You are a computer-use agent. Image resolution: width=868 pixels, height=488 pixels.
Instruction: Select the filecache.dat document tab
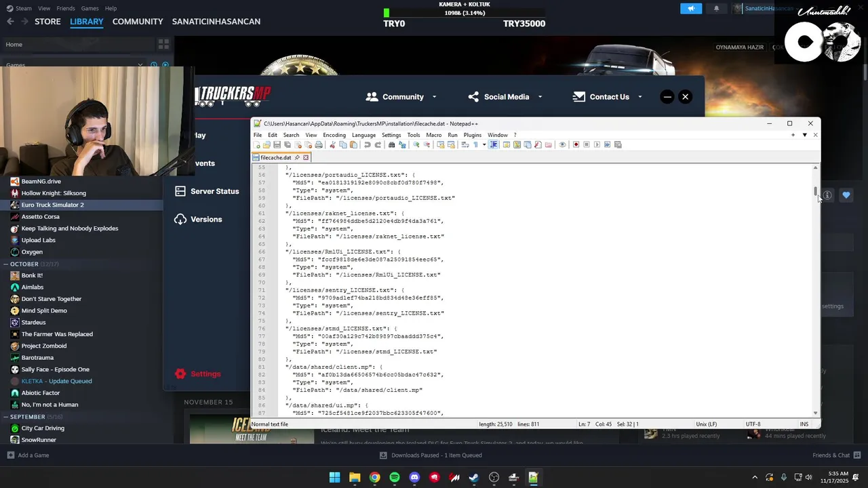[x=276, y=157]
